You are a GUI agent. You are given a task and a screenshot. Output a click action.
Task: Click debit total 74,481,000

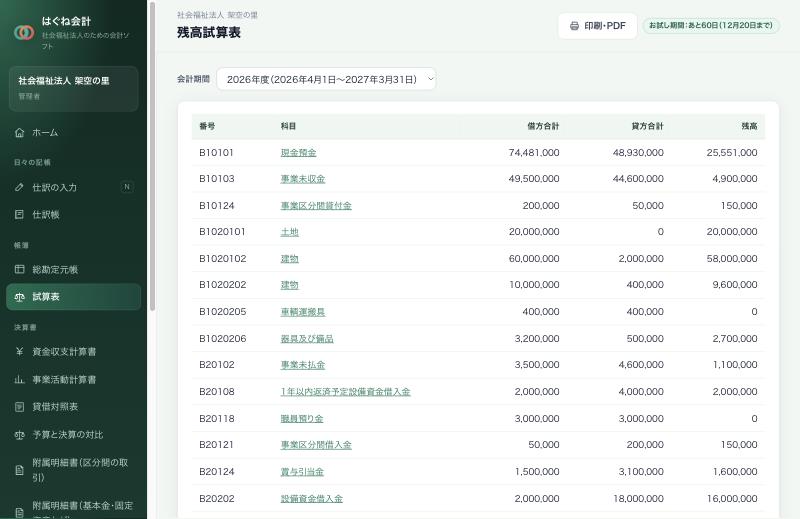click(534, 153)
